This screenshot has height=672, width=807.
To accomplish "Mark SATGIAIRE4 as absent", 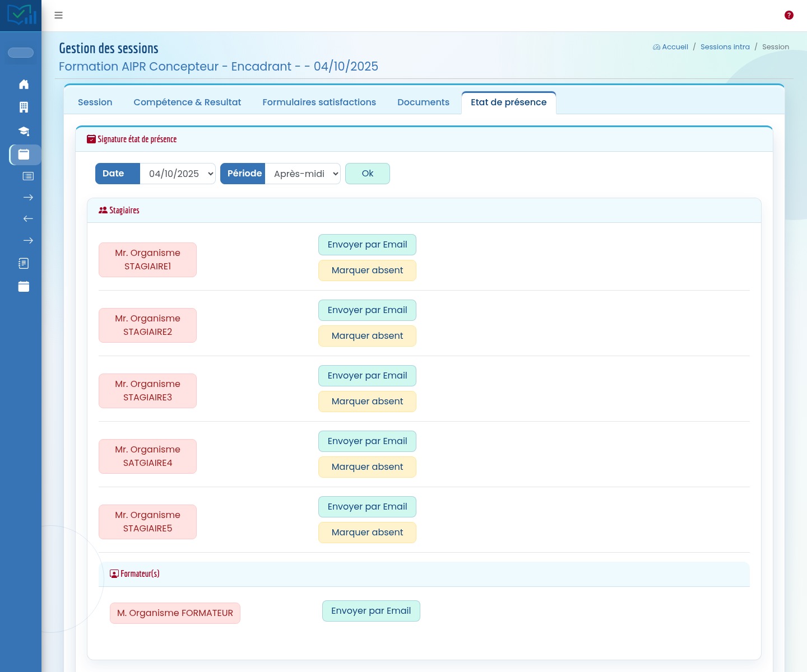I will coord(368,467).
